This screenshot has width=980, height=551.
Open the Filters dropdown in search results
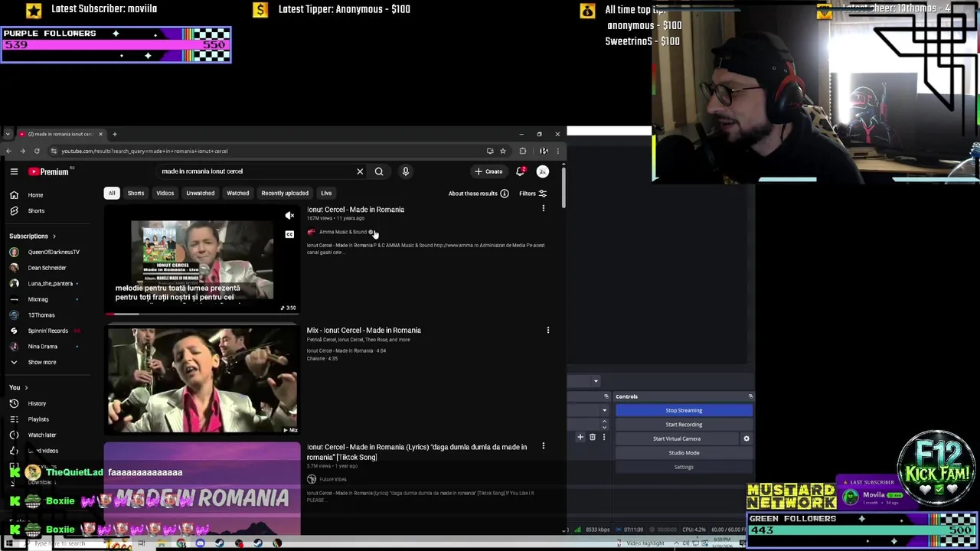click(x=533, y=194)
